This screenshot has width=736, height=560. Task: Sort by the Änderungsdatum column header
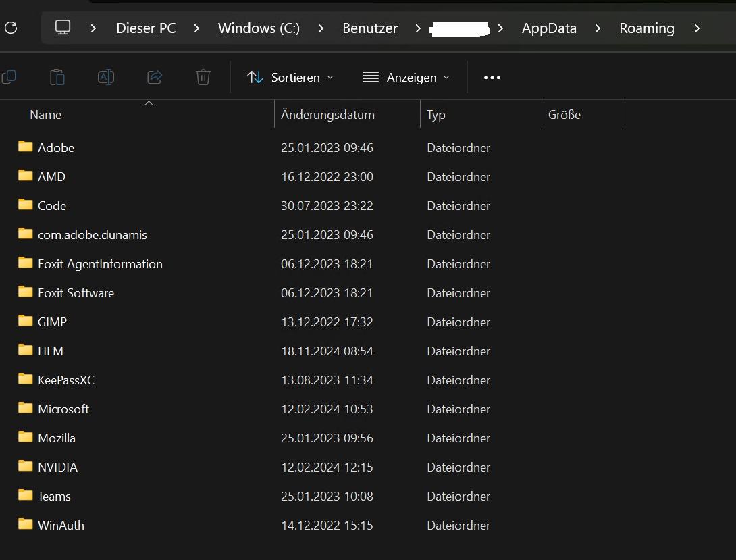click(x=327, y=115)
